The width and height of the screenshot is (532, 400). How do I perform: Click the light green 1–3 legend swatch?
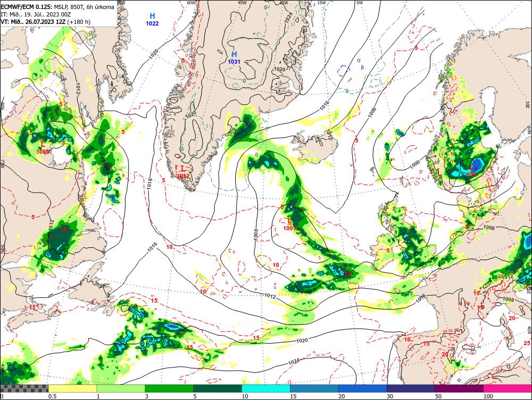(x=121, y=388)
